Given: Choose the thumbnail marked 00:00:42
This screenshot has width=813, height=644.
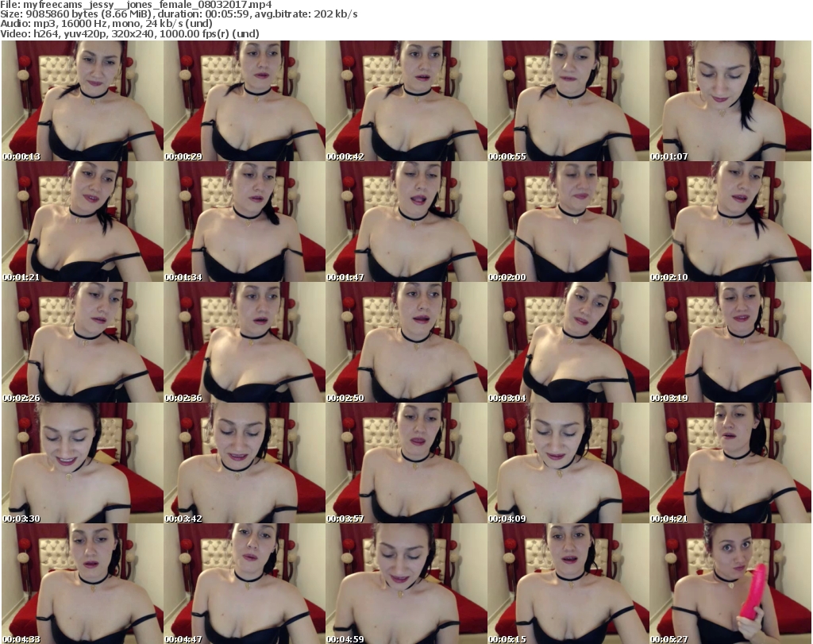Looking at the screenshot, I should coord(406,101).
